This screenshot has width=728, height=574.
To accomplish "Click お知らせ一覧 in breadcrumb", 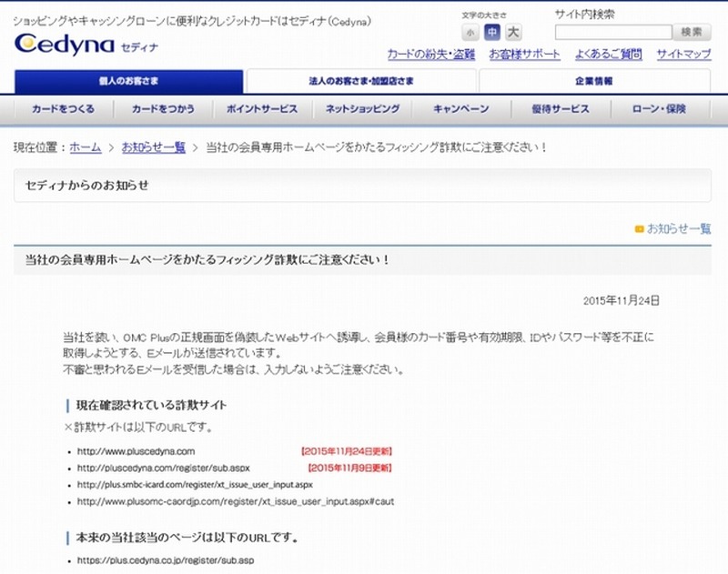I will click(x=154, y=146).
